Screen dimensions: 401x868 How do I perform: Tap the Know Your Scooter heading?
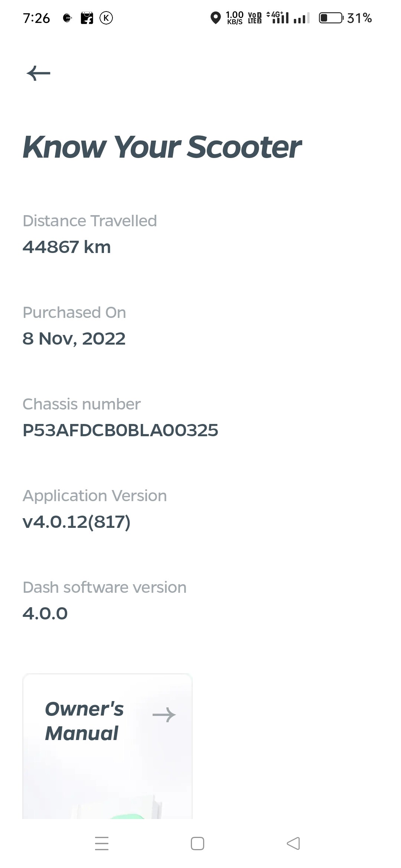tap(162, 147)
